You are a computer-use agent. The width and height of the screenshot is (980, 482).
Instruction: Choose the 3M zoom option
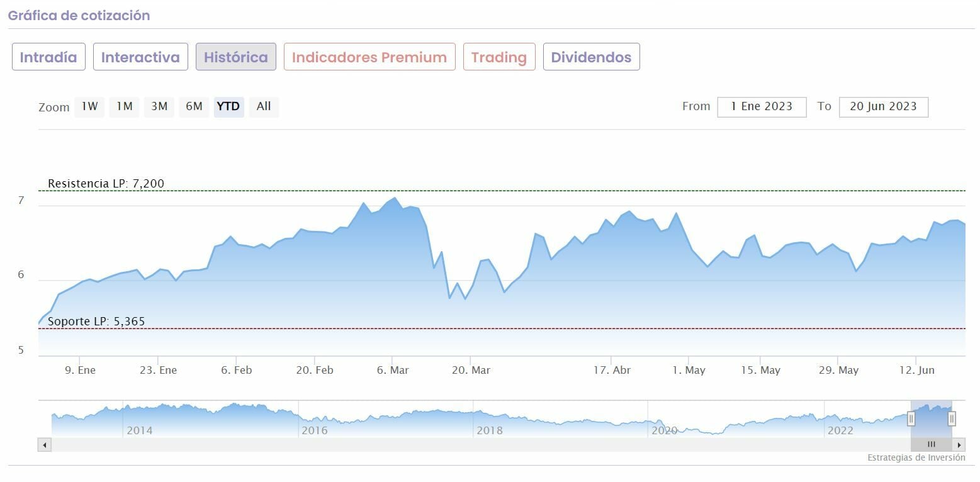point(159,106)
